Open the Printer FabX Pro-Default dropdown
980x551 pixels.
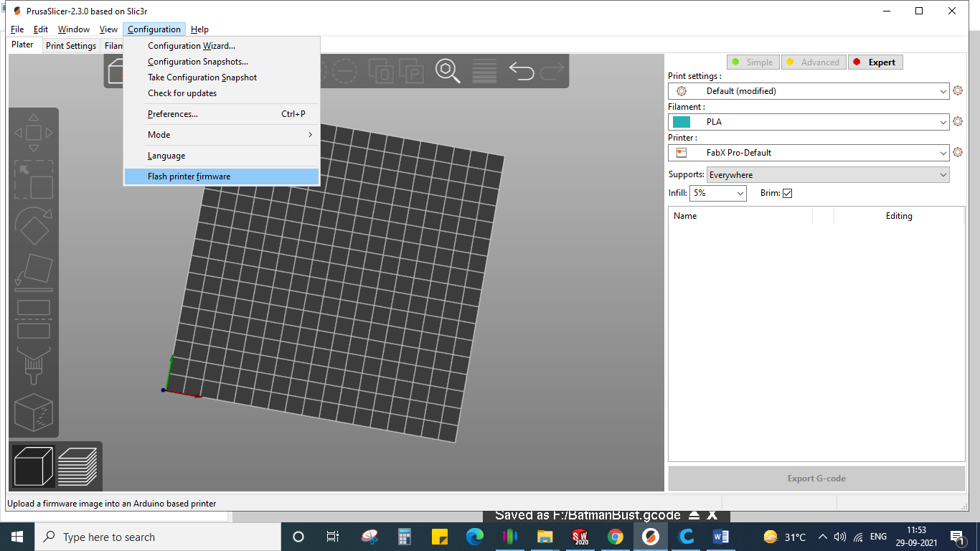(x=809, y=153)
